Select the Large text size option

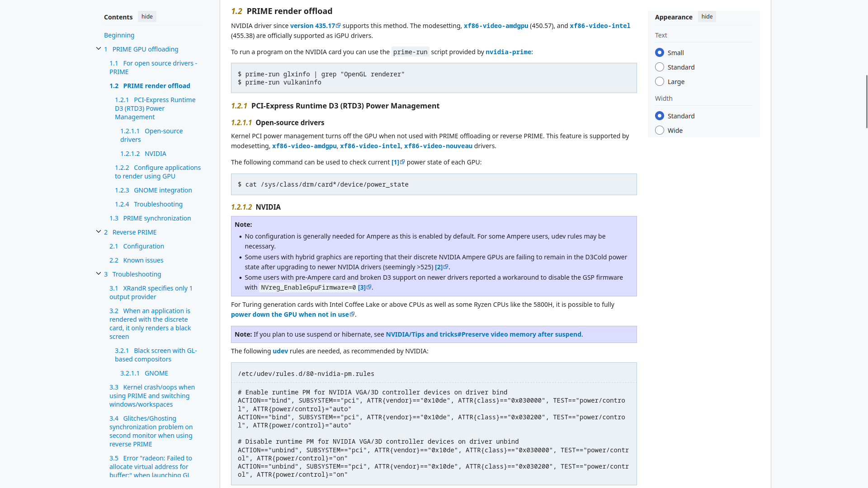click(660, 82)
